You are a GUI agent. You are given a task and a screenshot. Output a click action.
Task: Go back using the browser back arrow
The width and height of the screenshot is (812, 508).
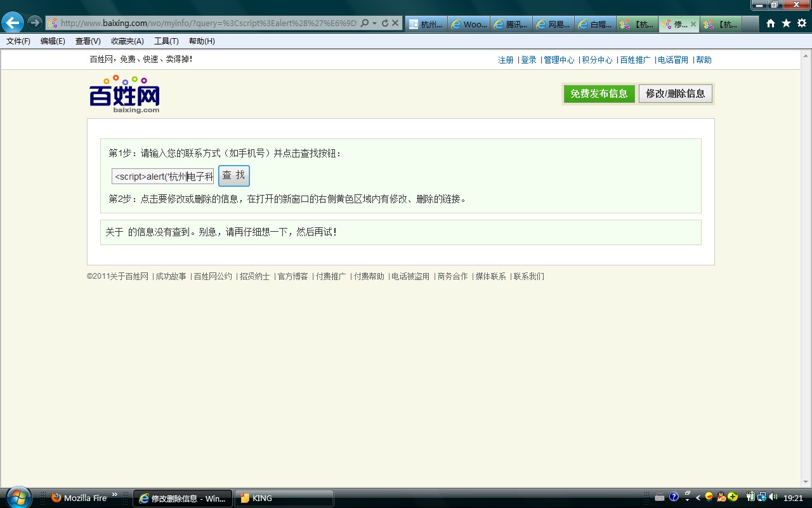coord(12,23)
